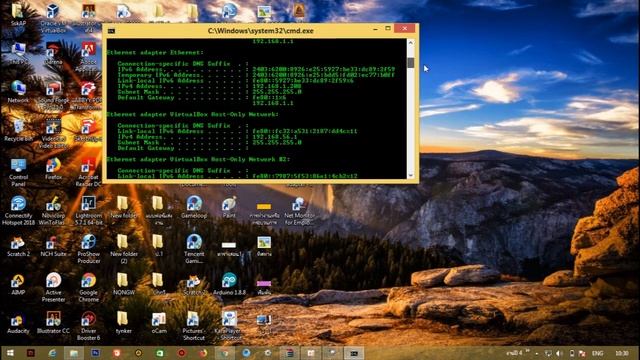Select the Acrobat Reader DC shortcut

[x=89, y=172]
